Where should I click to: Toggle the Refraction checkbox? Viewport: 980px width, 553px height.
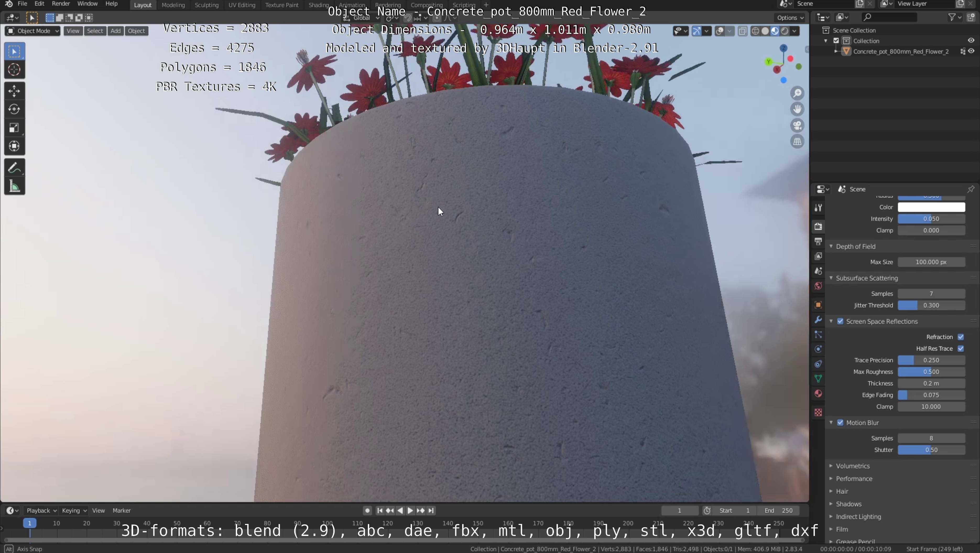[961, 337]
